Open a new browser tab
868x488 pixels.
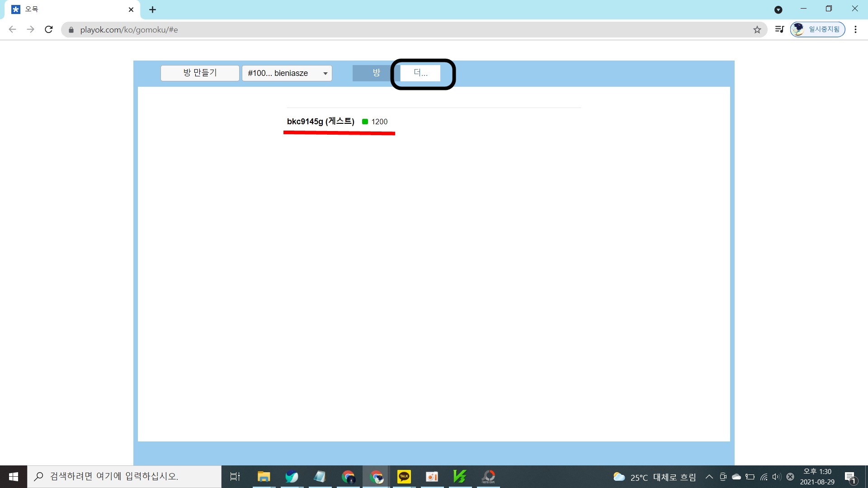point(153,9)
